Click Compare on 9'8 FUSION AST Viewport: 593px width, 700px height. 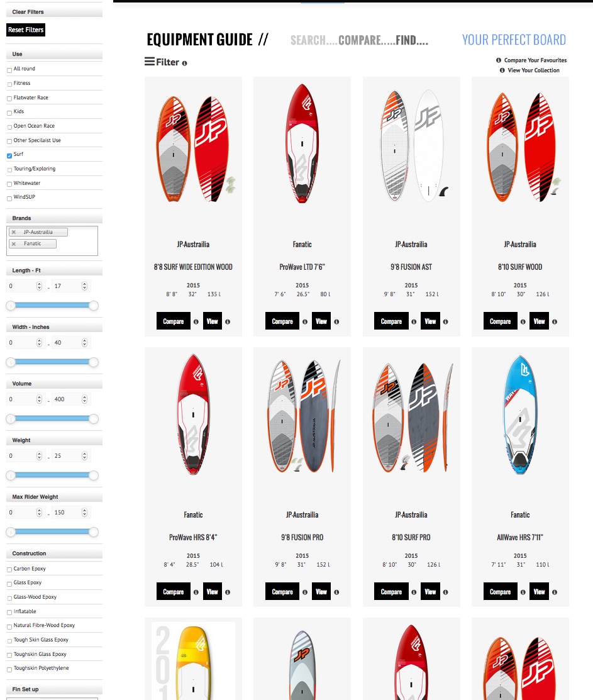pos(391,321)
